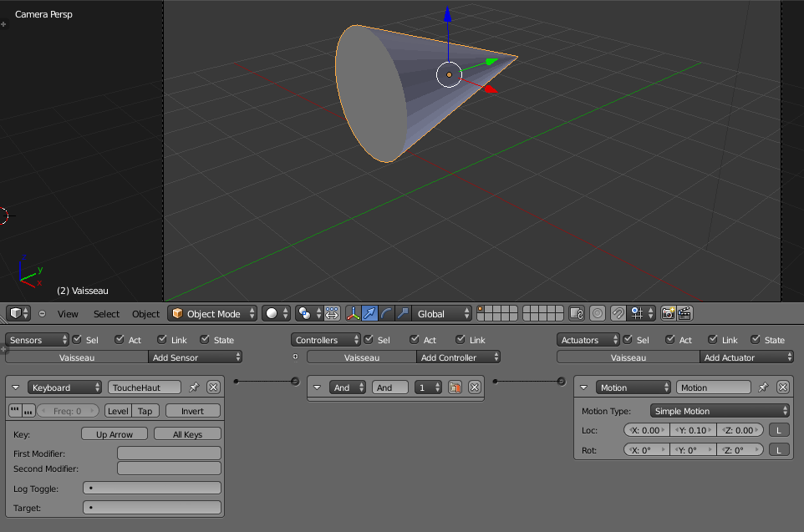Toggle the Controllers Sel checkbox
The width and height of the screenshot is (804, 532).
(x=369, y=339)
